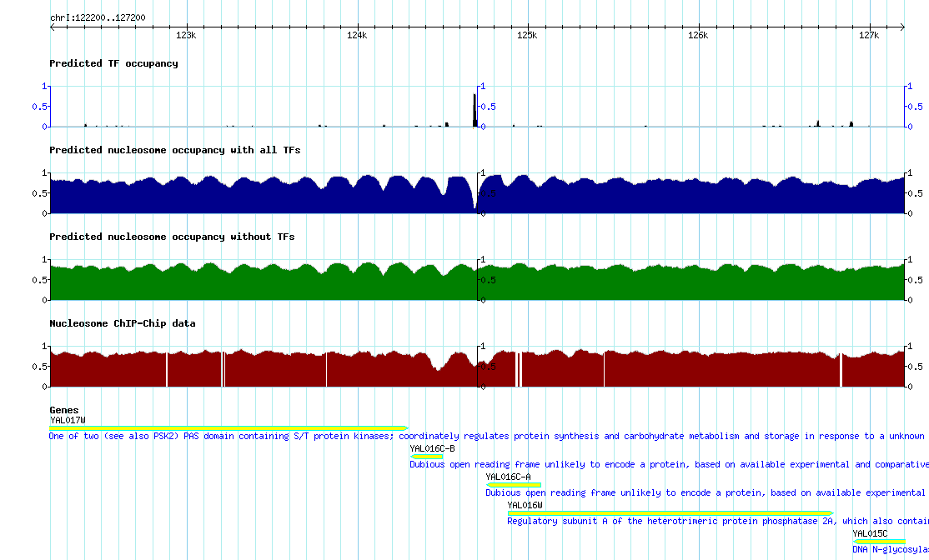Click the Genes track heading
Screen dimensions: 929x560
(64, 410)
